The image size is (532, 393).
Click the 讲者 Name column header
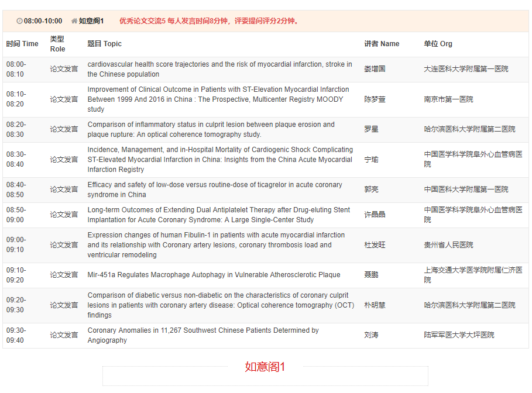point(382,44)
